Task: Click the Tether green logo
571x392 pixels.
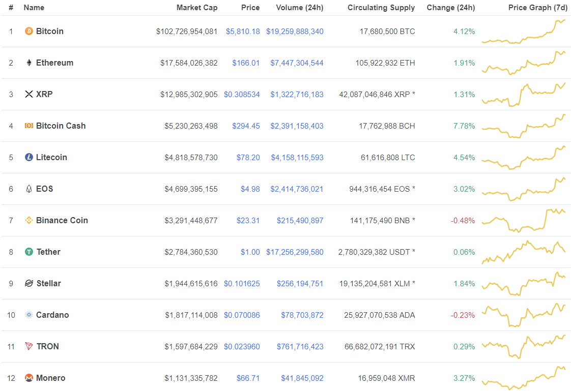Action: tap(29, 252)
